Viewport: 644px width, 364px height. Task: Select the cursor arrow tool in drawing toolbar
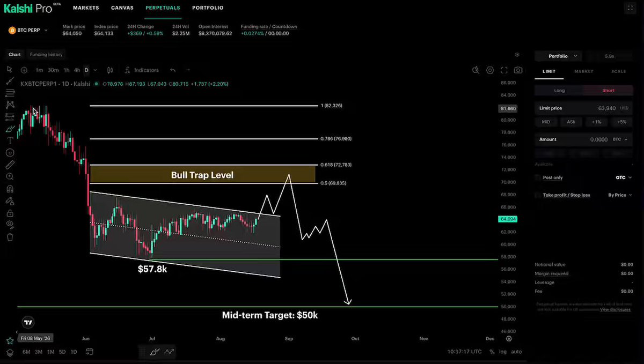tap(10, 69)
